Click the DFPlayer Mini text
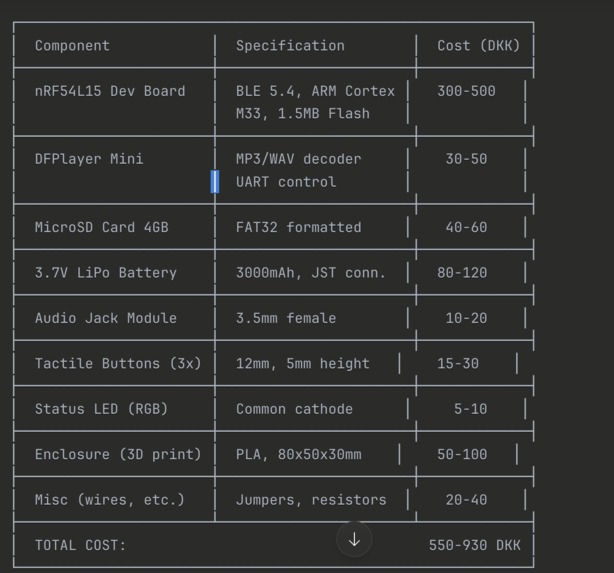Screen dimensions: 614x573 (89, 159)
